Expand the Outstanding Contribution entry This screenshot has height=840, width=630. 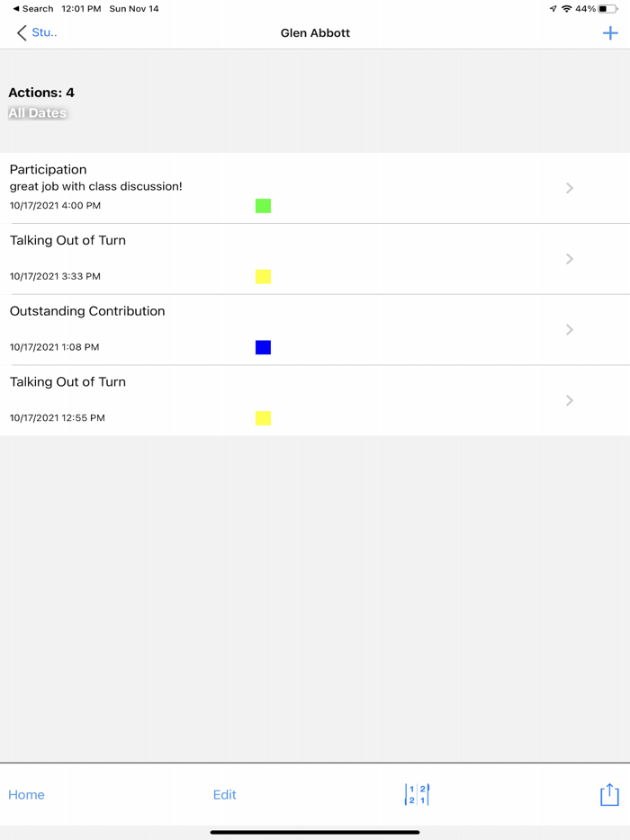click(x=569, y=329)
